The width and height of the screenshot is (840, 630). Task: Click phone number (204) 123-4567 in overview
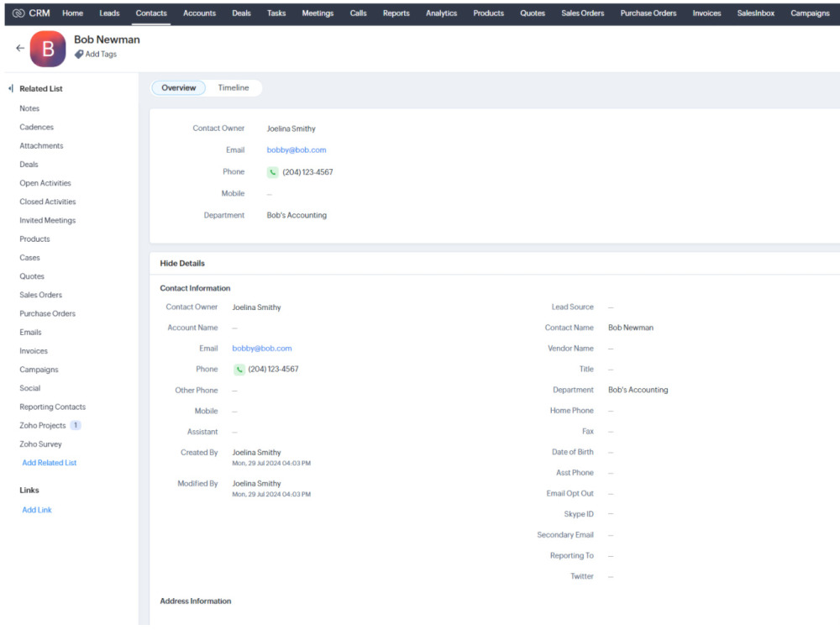point(307,172)
